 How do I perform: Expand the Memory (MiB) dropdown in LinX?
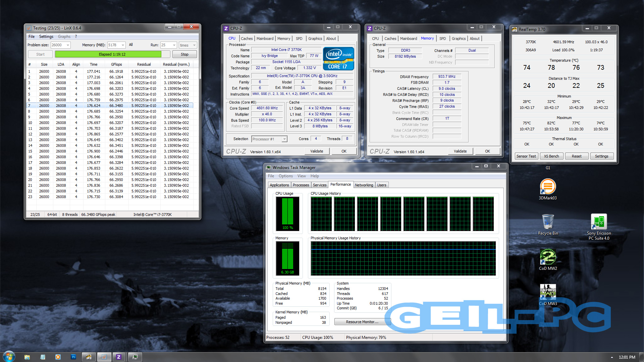click(123, 45)
